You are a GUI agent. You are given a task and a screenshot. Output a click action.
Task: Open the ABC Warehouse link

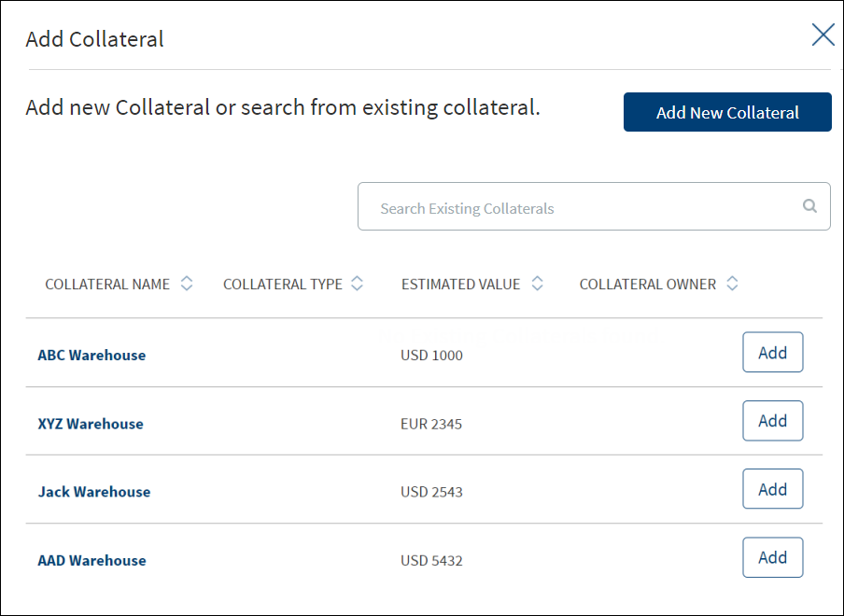coord(91,355)
